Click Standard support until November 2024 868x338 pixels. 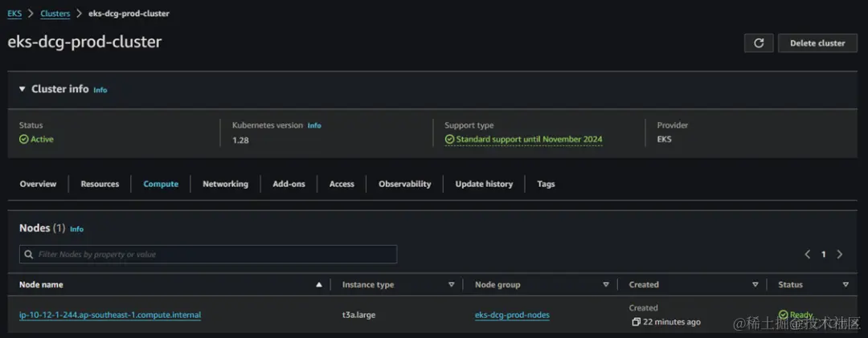[529, 140]
